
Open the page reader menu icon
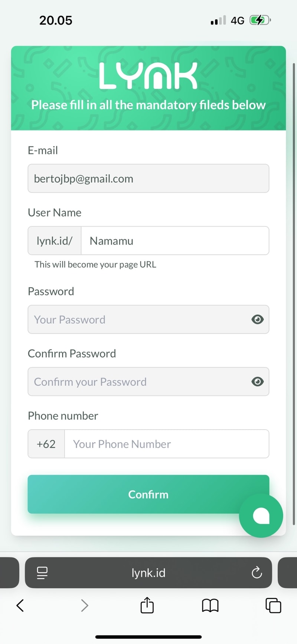42,573
